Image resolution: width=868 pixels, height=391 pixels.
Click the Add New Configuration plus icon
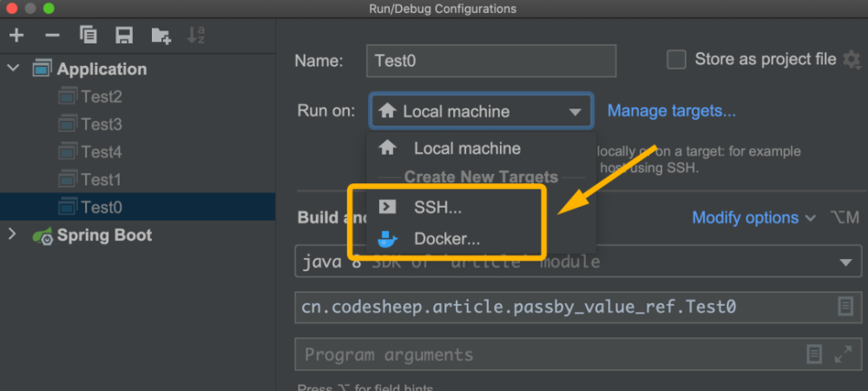point(16,35)
